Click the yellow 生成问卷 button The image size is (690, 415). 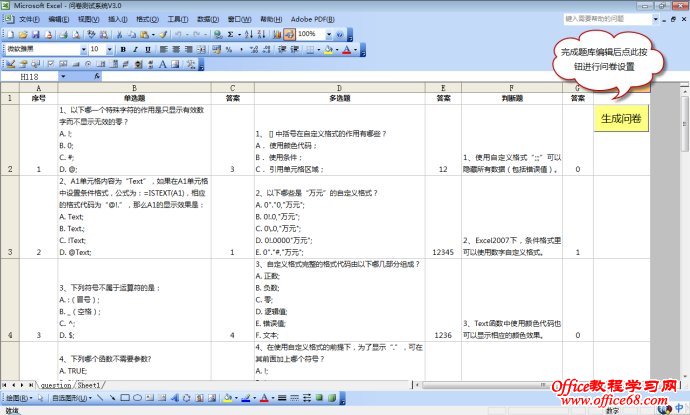pos(621,118)
